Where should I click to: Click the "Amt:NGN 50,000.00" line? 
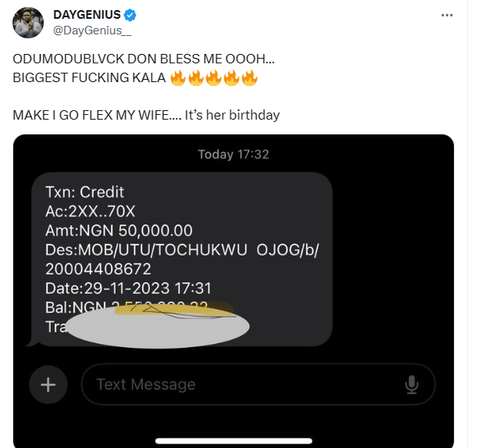click(x=119, y=230)
